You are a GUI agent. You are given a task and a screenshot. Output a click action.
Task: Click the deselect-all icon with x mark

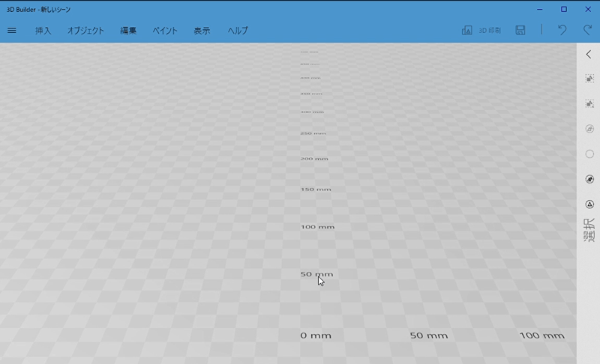coord(589,103)
